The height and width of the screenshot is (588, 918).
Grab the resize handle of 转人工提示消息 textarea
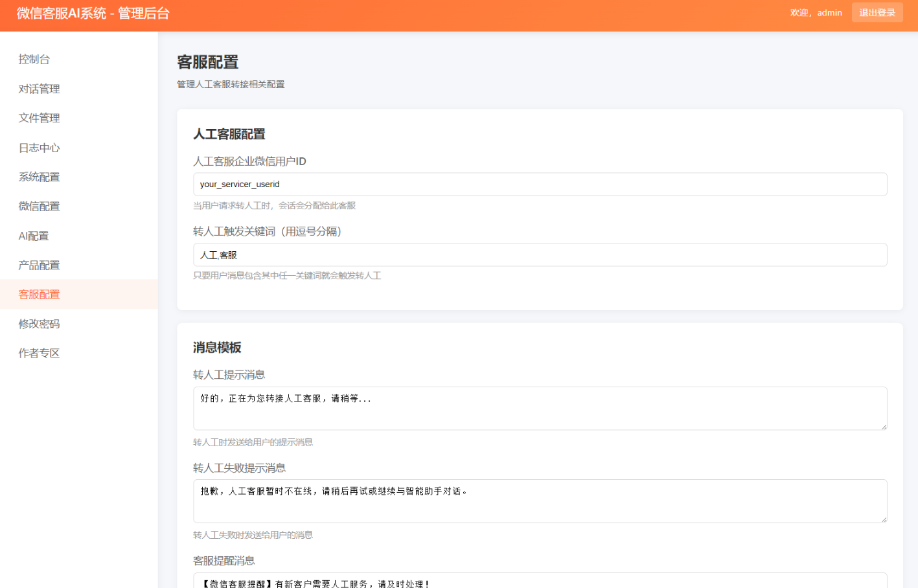(x=883, y=426)
